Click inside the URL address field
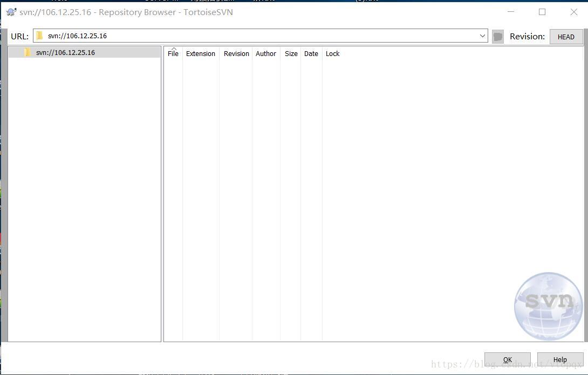This screenshot has height=375, width=588. tap(260, 36)
